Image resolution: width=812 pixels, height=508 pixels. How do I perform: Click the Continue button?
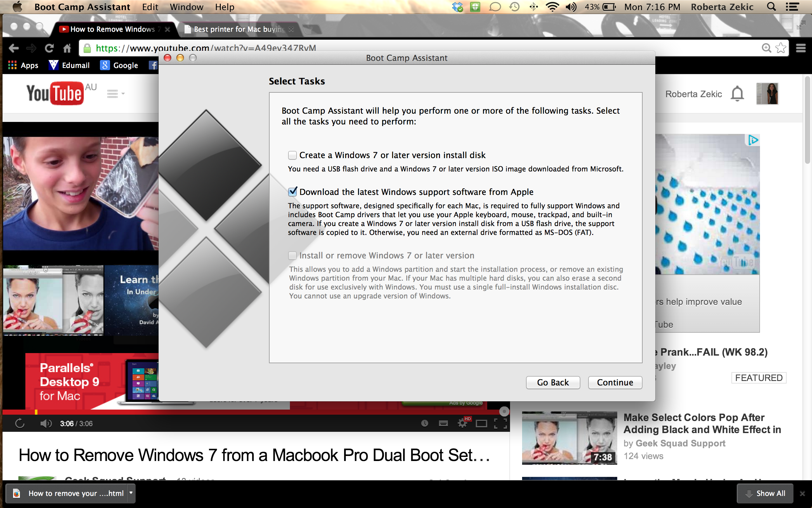[x=615, y=382]
